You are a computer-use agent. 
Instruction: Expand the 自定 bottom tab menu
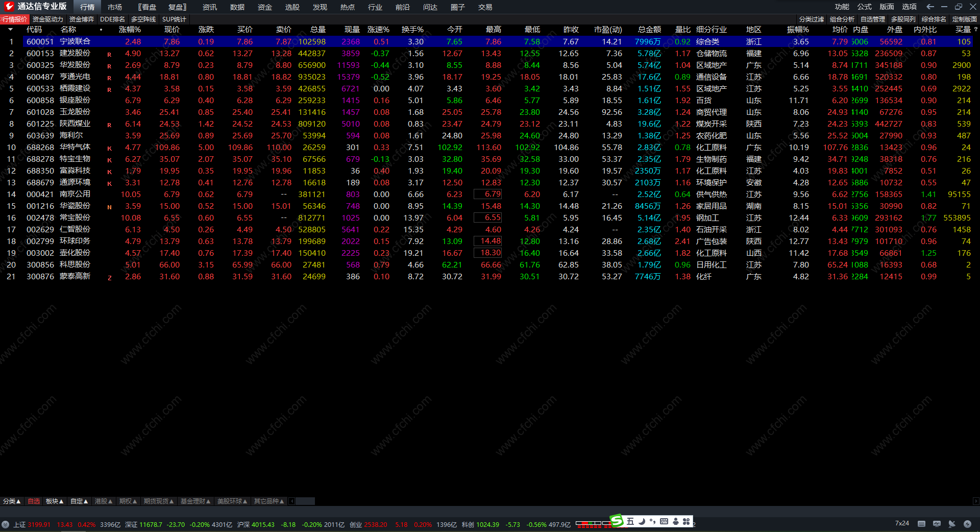(x=79, y=501)
